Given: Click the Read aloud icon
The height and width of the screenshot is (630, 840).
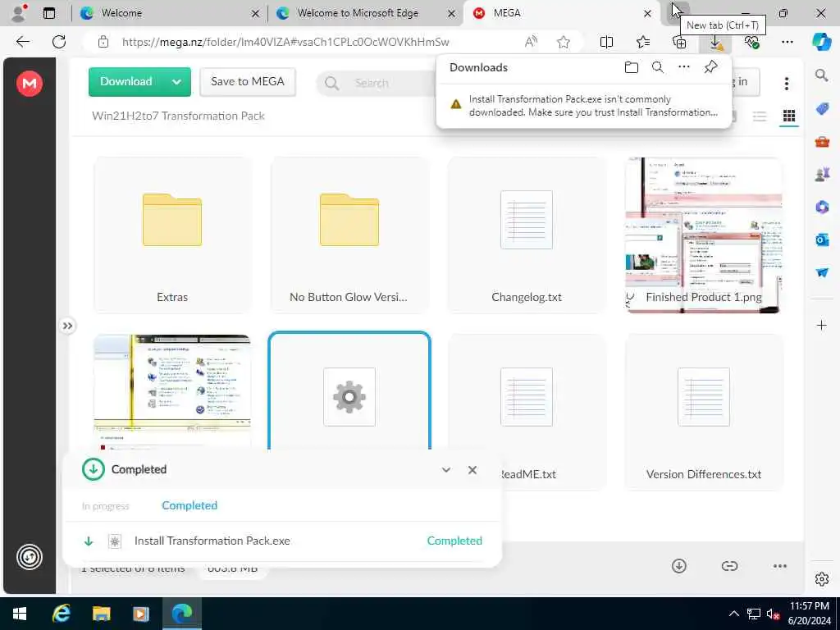Looking at the screenshot, I should [x=531, y=42].
